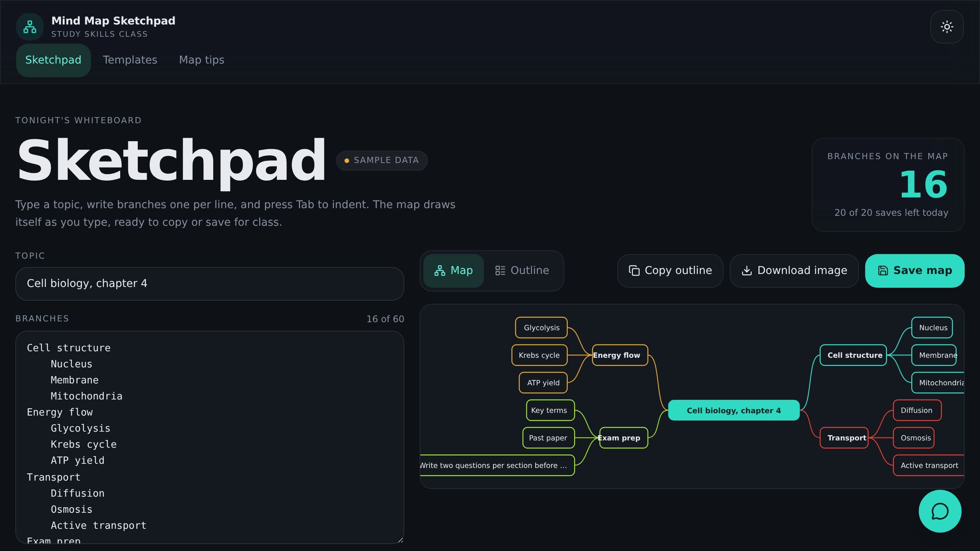Click into the Topic input field

tap(209, 284)
